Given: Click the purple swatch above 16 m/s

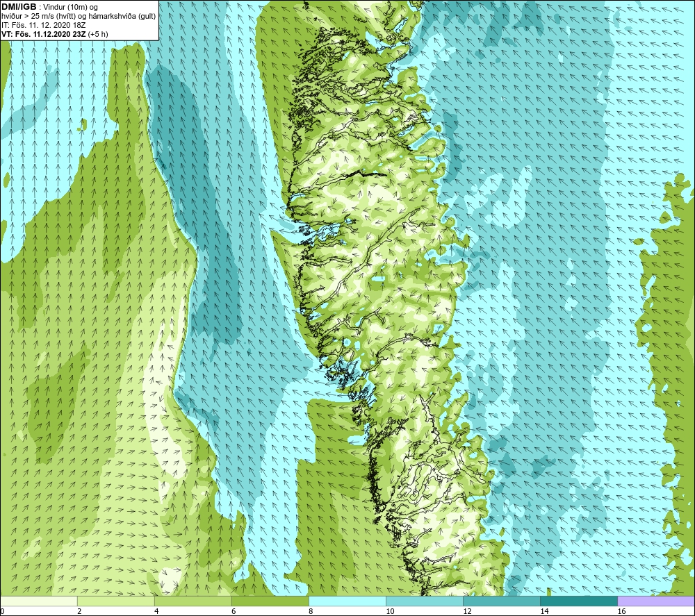Looking at the screenshot, I should click(656, 601).
